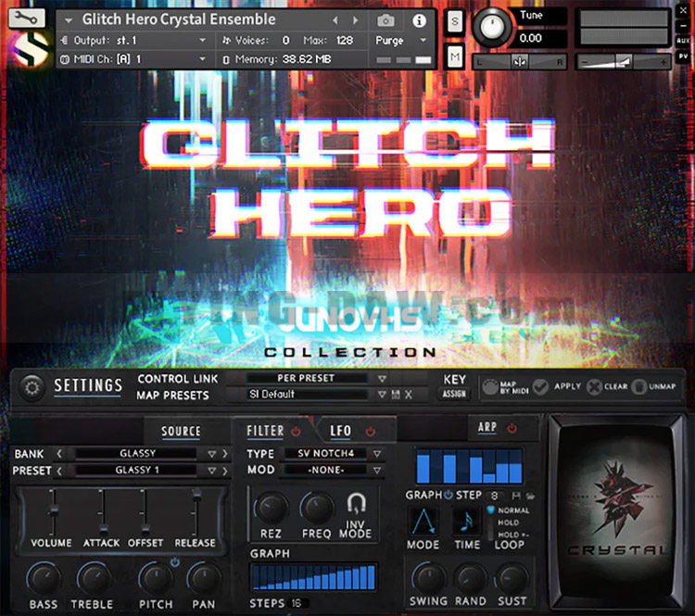The height and width of the screenshot is (616, 695).
Task: Open the SETTINGS tab
Action: point(88,386)
